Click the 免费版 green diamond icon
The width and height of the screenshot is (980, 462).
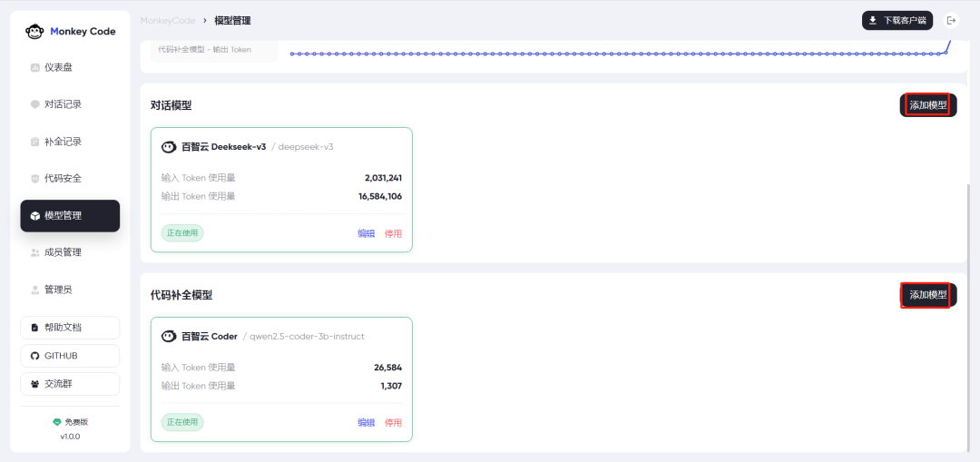[x=57, y=422]
